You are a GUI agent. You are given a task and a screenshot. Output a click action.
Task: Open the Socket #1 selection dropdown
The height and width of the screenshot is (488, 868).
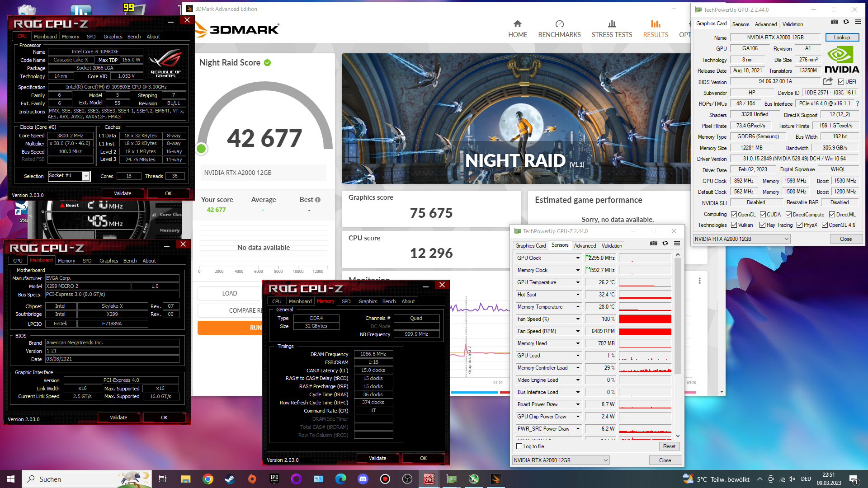pos(86,176)
